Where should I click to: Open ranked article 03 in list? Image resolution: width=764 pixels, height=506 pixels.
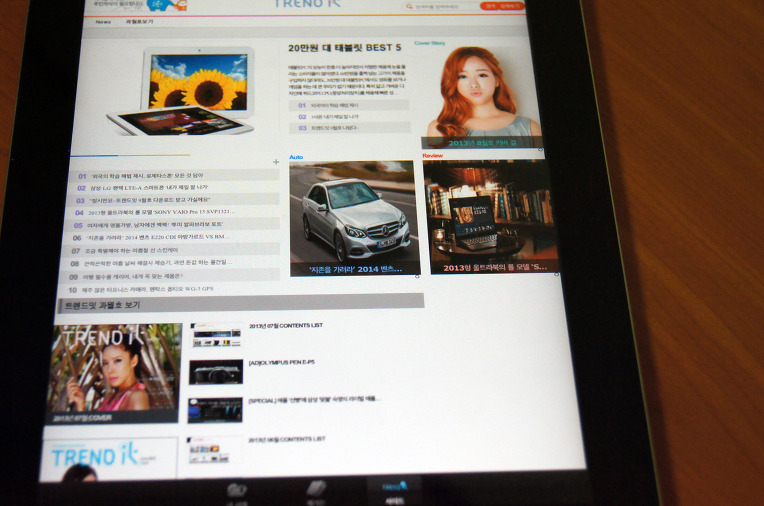(173, 200)
